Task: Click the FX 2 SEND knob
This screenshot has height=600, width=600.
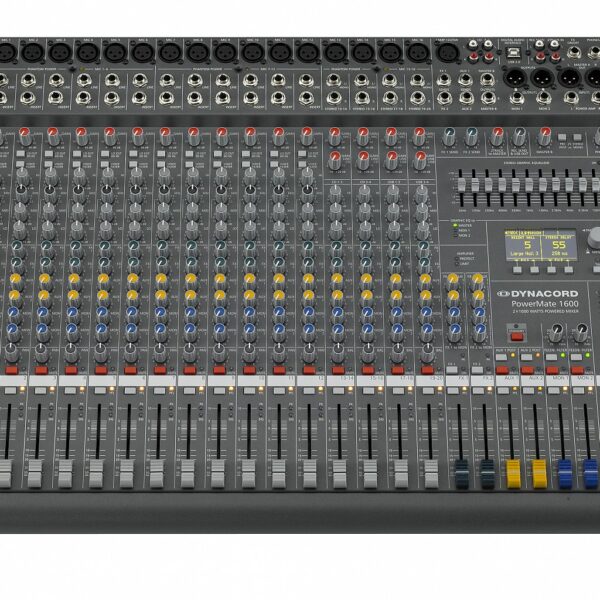Action: click(471, 137)
